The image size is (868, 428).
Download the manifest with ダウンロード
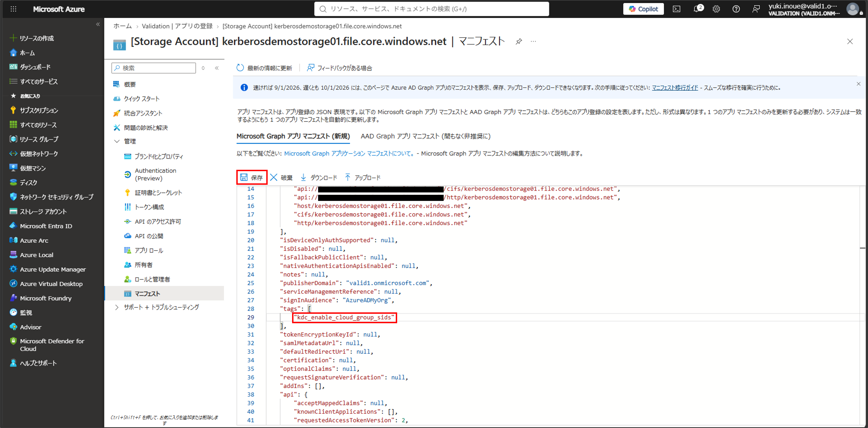coord(319,177)
